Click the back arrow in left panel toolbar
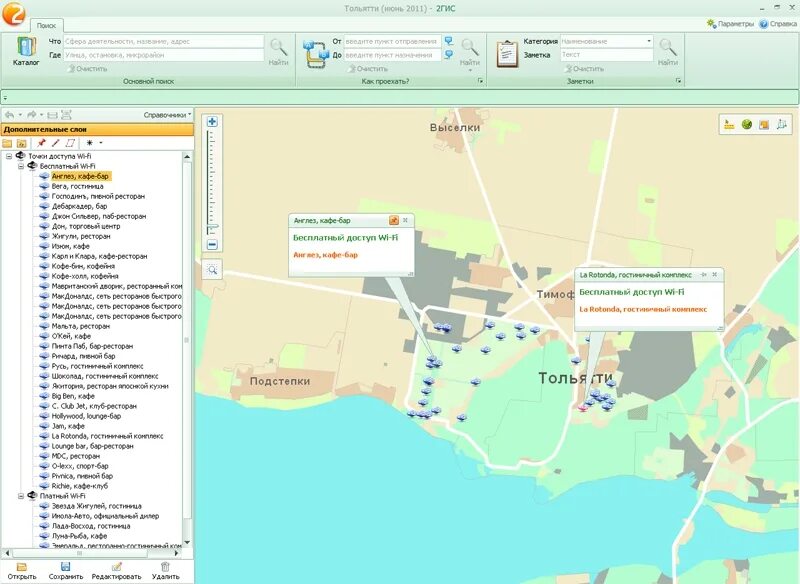Viewport: 800px width, 584px height. point(9,115)
